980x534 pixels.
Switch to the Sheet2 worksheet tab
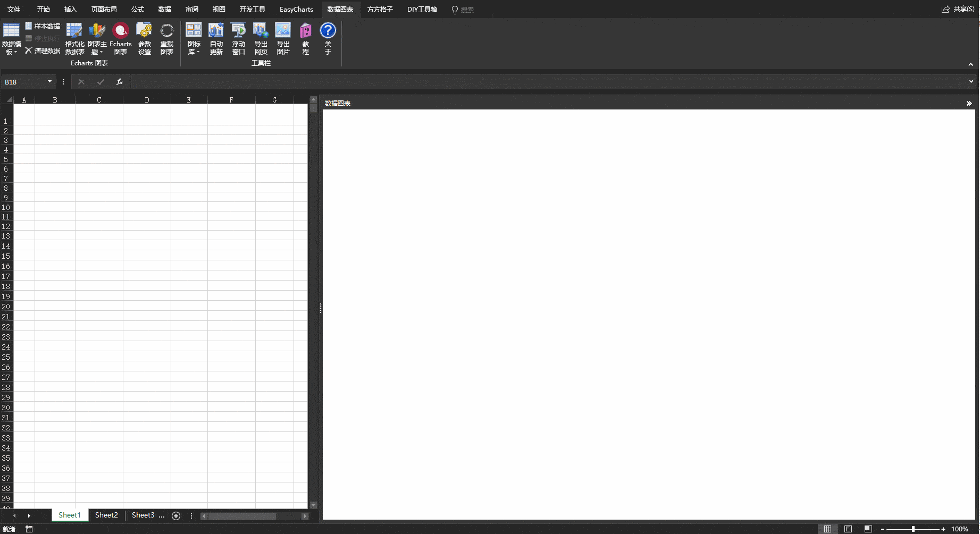pyautogui.click(x=106, y=515)
